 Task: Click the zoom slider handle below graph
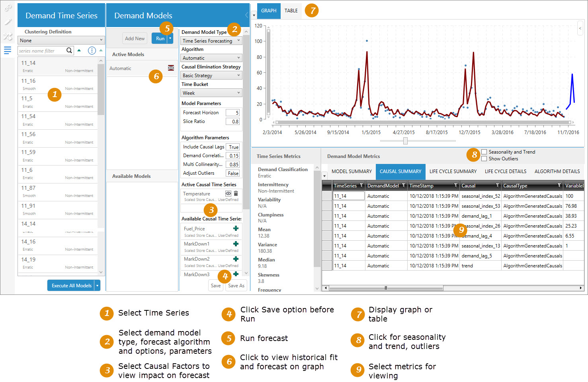click(x=405, y=141)
